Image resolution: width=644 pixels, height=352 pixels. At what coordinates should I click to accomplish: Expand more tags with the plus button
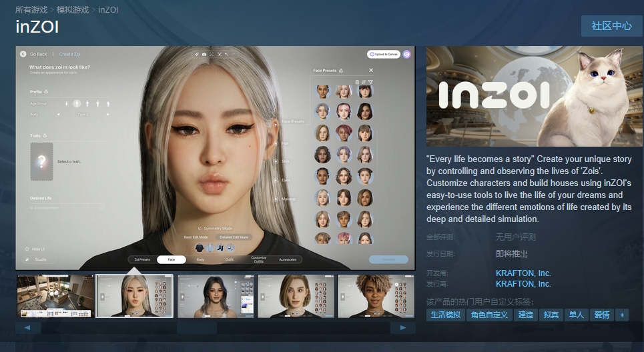622,315
